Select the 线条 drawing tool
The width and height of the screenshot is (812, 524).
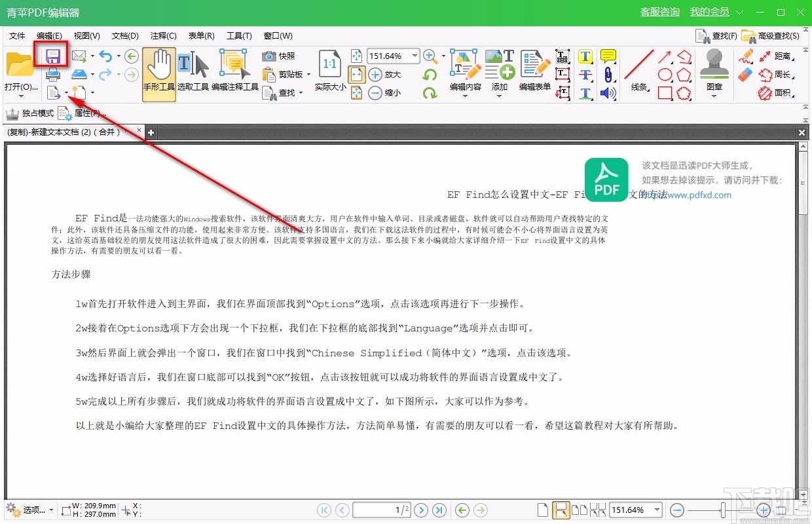point(638,69)
